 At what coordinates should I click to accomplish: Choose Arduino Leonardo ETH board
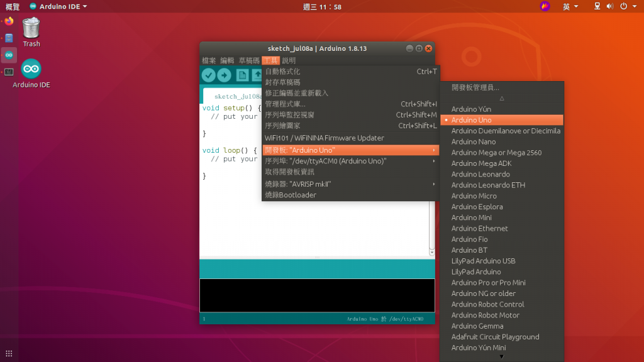pyautogui.click(x=501, y=185)
